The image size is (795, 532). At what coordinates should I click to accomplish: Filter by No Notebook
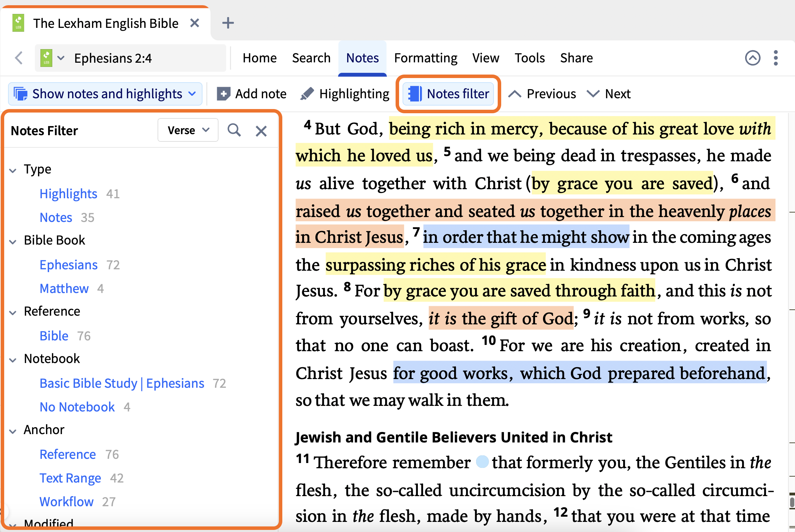(77, 407)
